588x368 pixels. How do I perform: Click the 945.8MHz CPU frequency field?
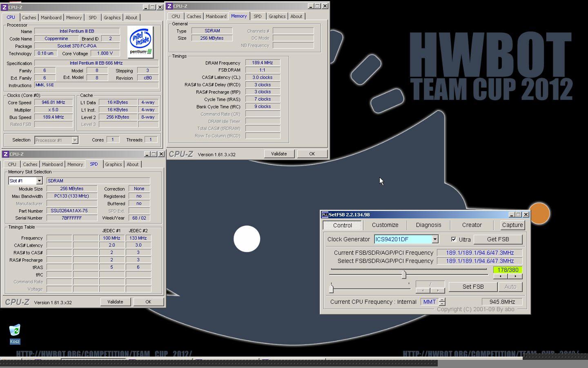point(502,302)
